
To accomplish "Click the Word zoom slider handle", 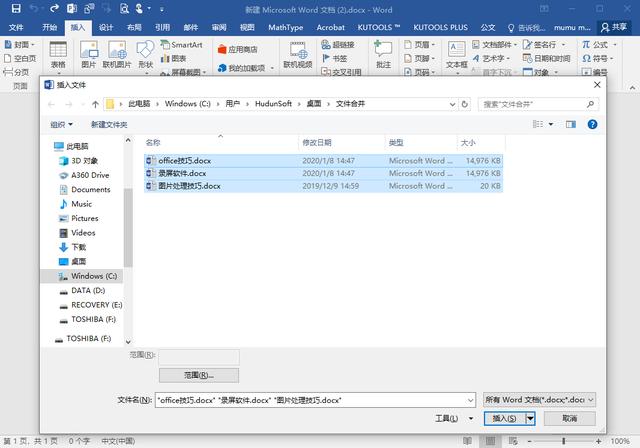I will coord(564,441).
